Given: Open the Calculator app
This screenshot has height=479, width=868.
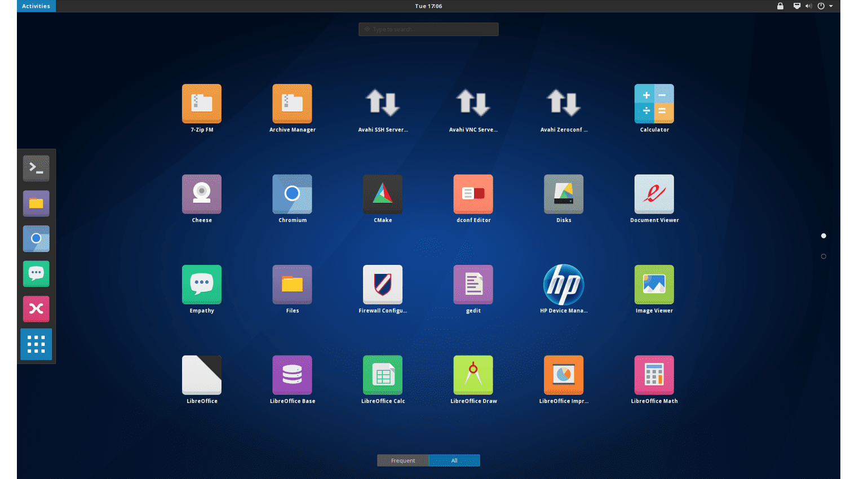Looking at the screenshot, I should point(654,104).
